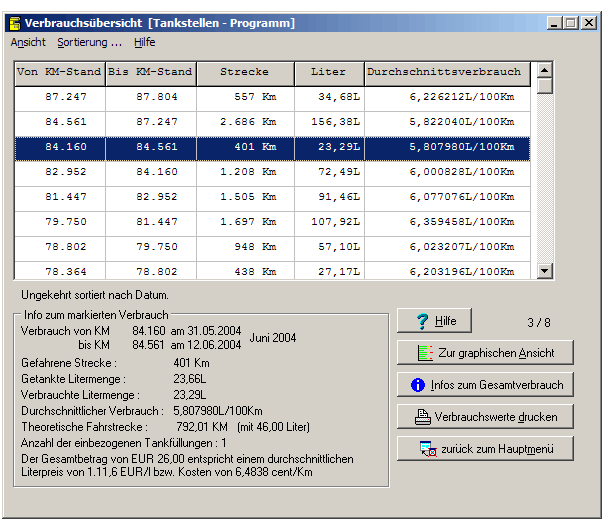Click the Bis KM-Stand column header
This screenshot has width=604, height=528.
(150, 73)
